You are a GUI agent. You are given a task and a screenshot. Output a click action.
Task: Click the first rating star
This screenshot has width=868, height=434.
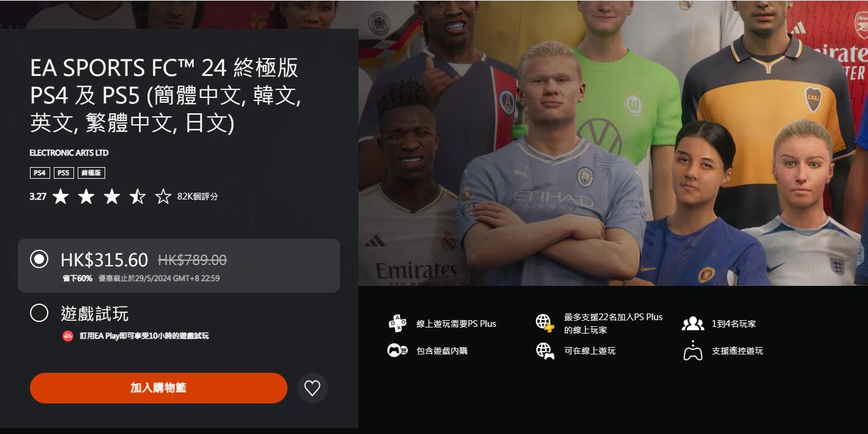(61, 196)
